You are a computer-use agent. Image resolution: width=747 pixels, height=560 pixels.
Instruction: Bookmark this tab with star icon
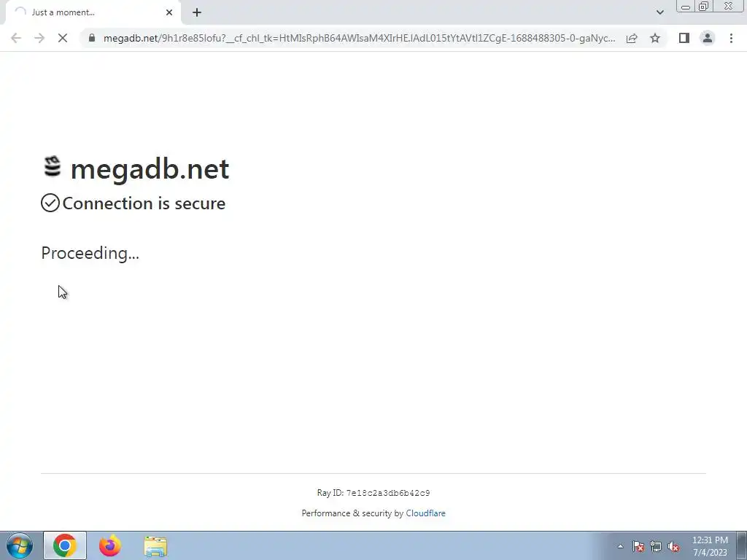coord(655,38)
